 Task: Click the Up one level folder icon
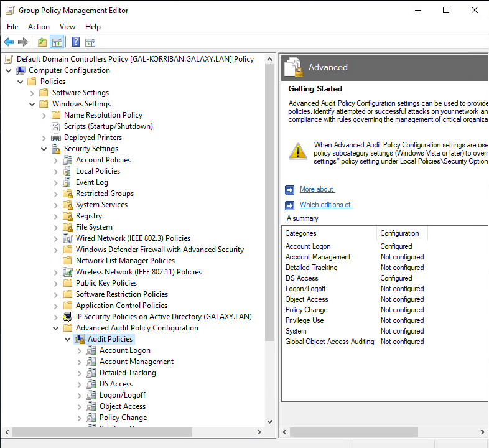click(x=42, y=42)
